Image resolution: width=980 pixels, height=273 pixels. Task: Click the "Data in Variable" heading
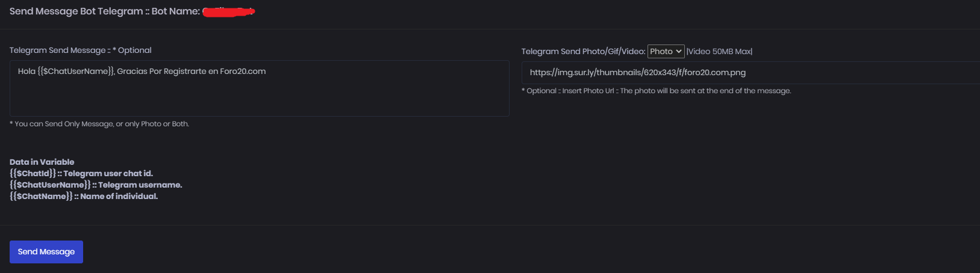[42, 162]
